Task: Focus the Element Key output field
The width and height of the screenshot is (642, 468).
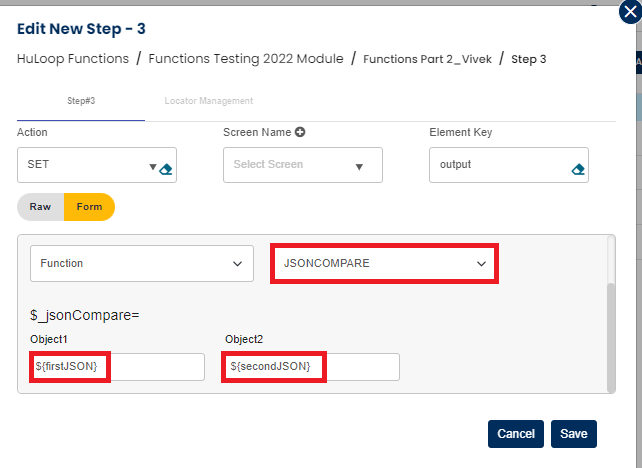Action: click(497, 165)
